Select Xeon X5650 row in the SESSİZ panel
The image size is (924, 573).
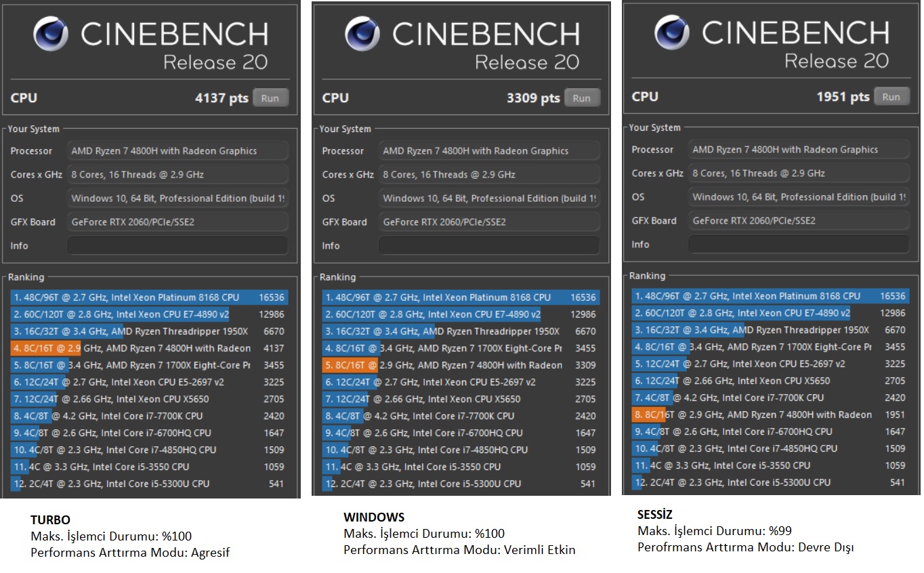click(770, 381)
